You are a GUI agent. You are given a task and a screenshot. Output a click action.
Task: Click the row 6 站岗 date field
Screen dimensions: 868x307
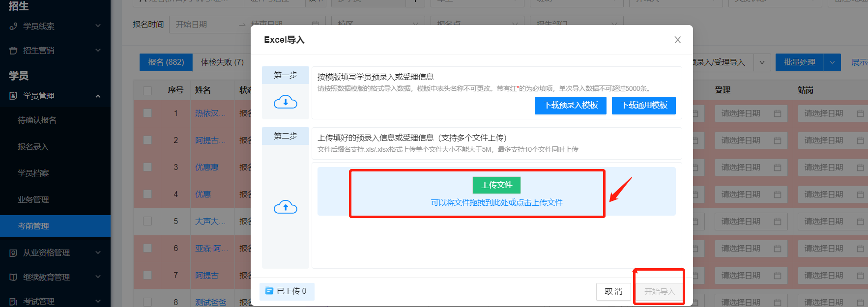(833, 249)
